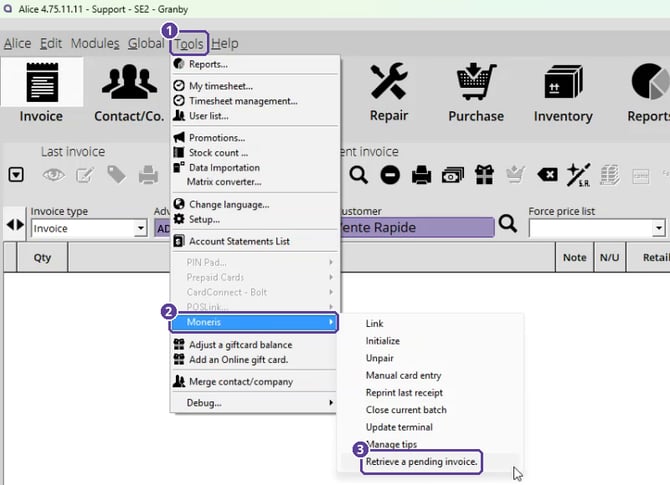
Task: Expand the POSLink submenu
Action: coord(255,307)
